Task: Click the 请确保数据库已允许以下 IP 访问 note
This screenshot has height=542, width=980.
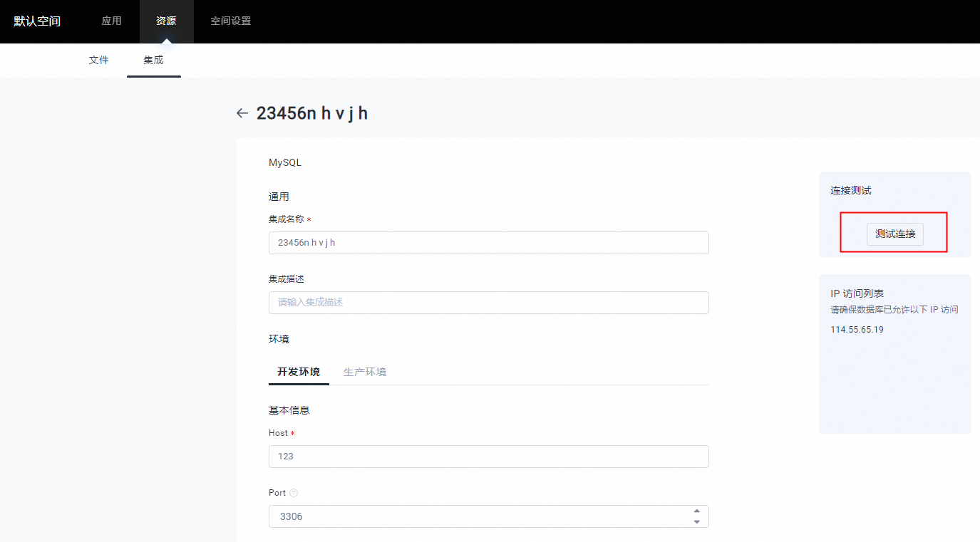Action: [894, 310]
